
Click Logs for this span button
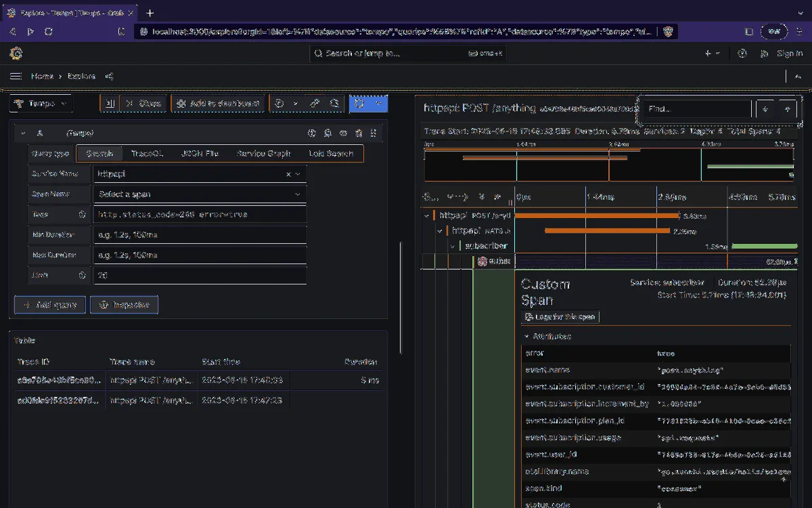click(x=561, y=317)
